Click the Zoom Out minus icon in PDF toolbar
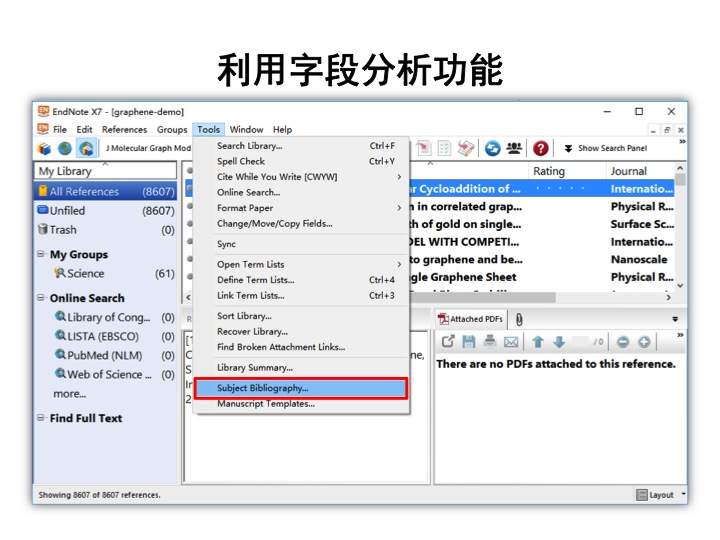720x540 pixels. pyautogui.click(x=623, y=342)
